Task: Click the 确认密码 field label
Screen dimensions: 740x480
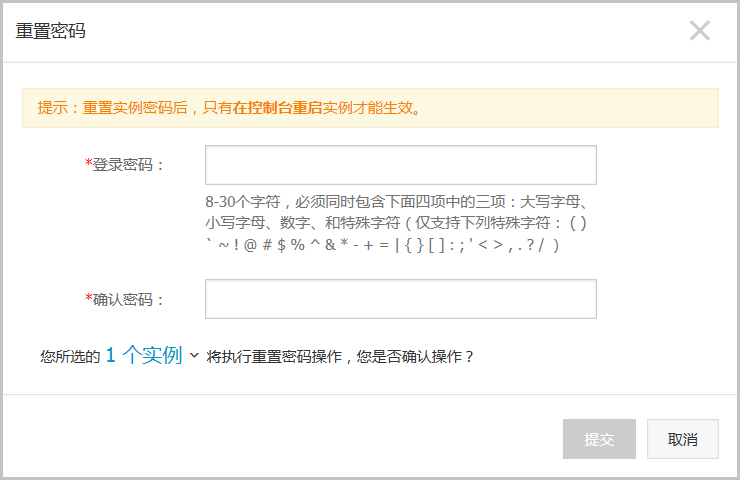Action: pos(129,299)
